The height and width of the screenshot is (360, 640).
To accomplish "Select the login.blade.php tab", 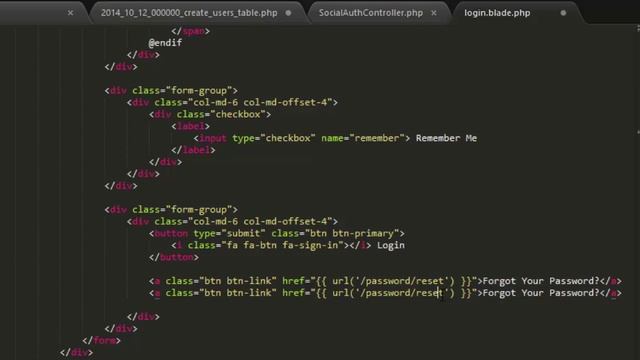I will [x=497, y=13].
